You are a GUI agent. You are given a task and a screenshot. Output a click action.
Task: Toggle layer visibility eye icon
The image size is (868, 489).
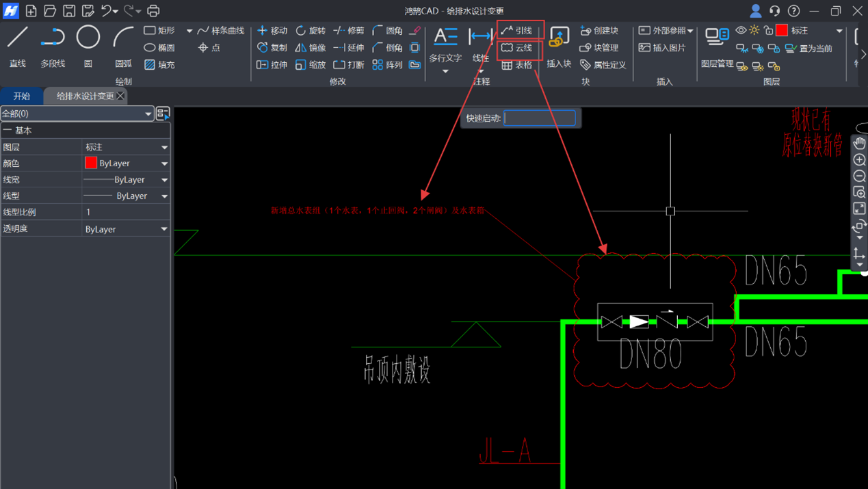[x=741, y=31]
